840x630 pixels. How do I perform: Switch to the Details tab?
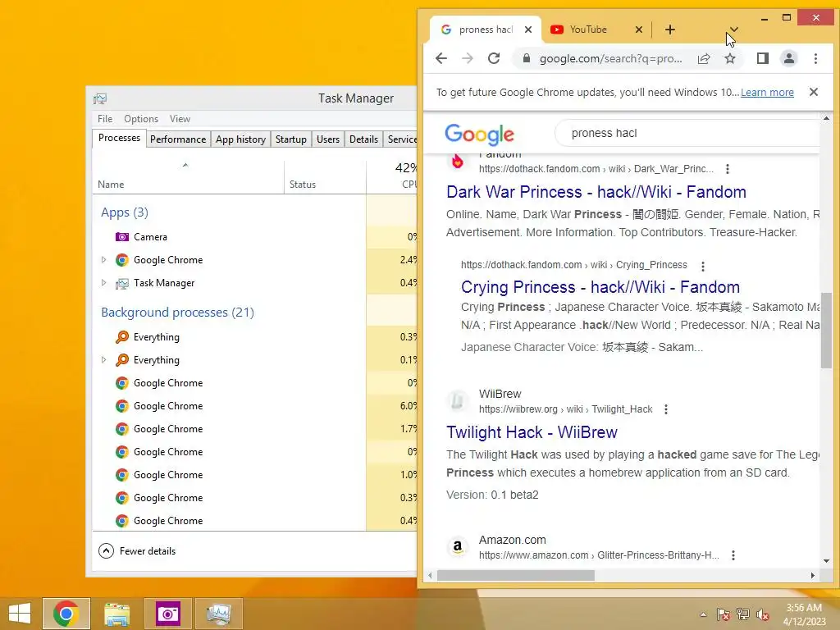pos(363,139)
